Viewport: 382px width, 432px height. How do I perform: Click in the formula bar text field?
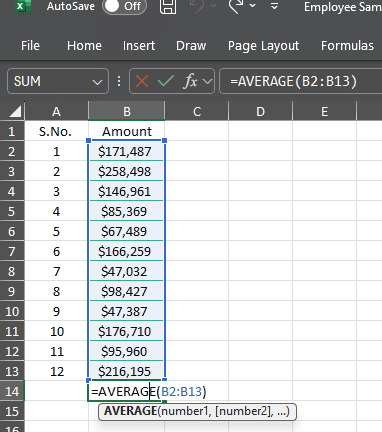point(301,81)
